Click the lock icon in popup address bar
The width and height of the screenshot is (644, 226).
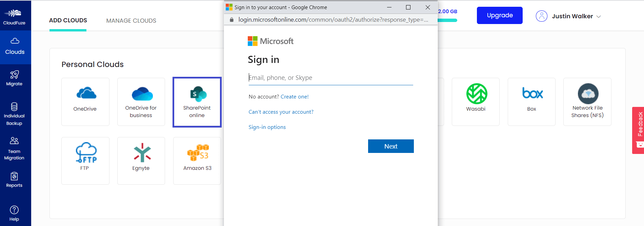[232, 20]
